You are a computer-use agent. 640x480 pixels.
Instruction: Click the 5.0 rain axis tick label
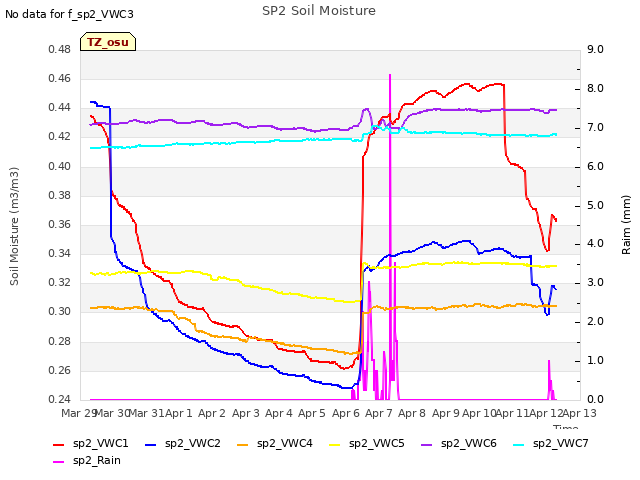(595, 206)
